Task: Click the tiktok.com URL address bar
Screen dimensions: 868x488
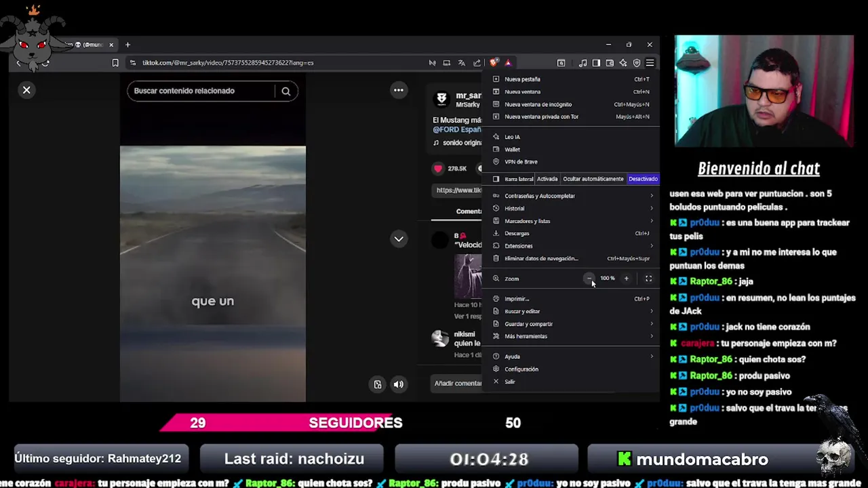Action: tap(227, 63)
